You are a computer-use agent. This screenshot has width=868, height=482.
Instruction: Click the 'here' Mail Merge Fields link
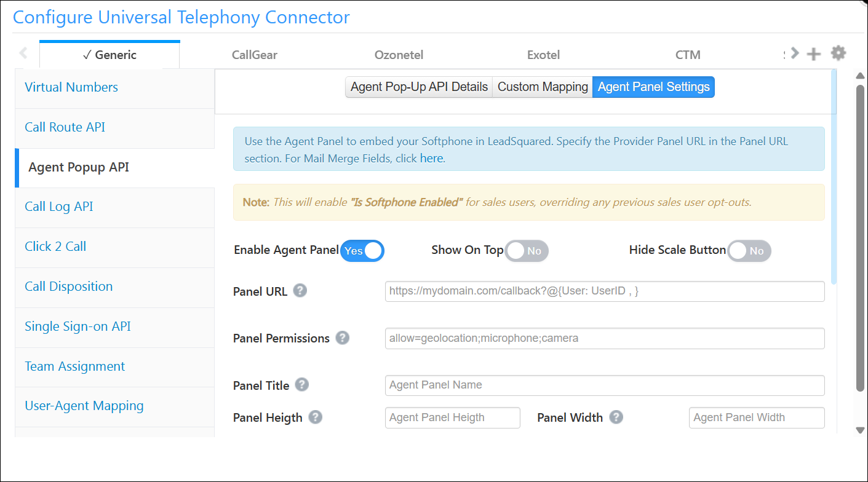coord(431,158)
